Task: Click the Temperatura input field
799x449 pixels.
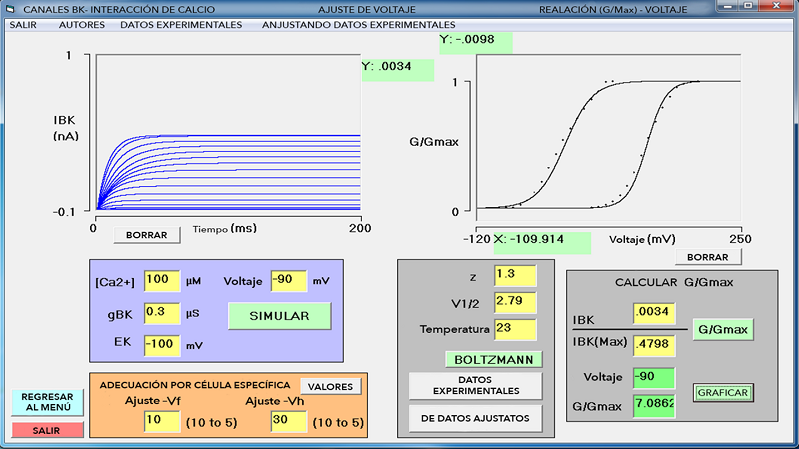Action: tap(515, 328)
